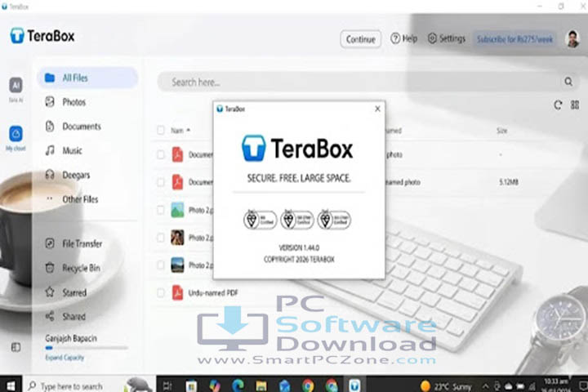Select All Files in the sidebar

coord(87,78)
